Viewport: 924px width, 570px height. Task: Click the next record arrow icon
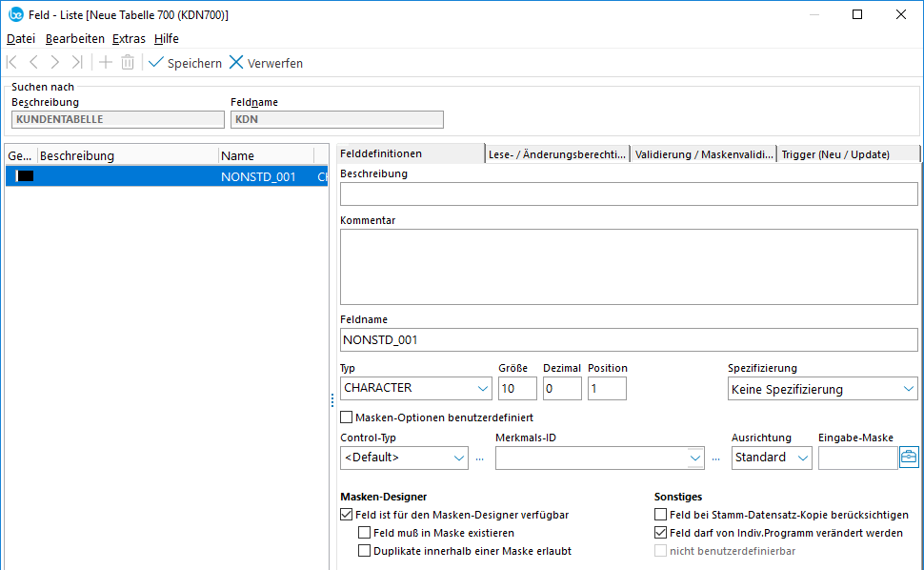click(55, 63)
